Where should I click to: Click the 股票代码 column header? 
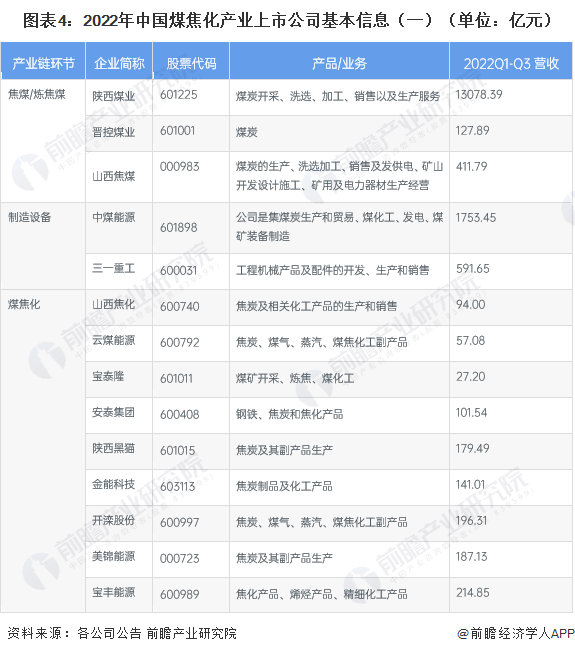(191, 61)
